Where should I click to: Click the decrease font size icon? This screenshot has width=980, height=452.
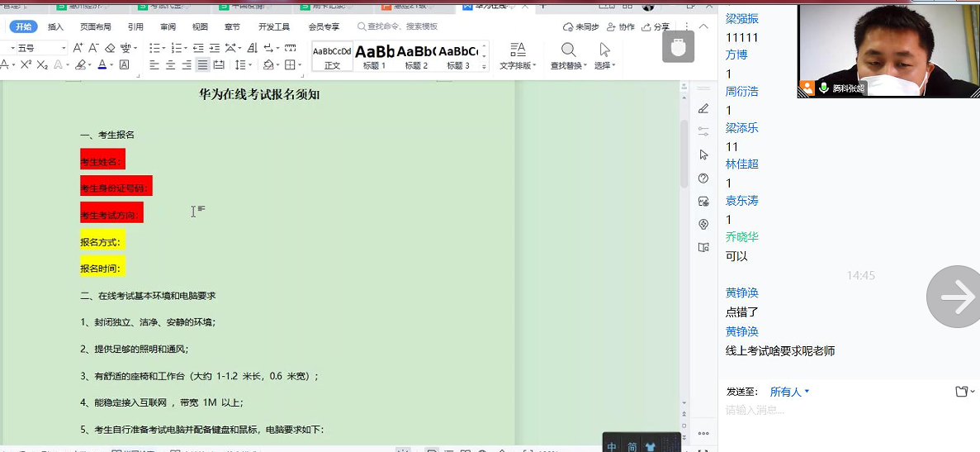click(94, 47)
